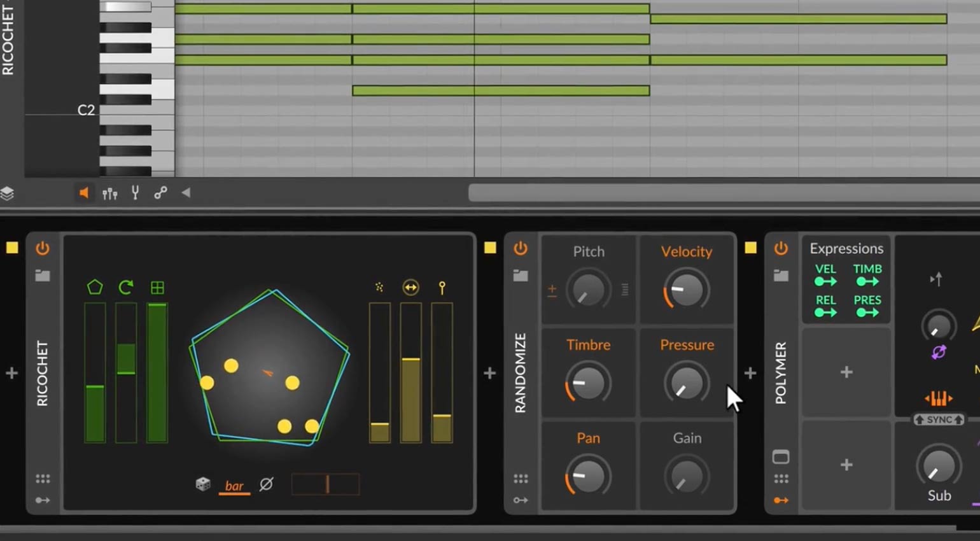Toggle Ricochet device power button
Image resolution: width=980 pixels, height=541 pixels.
[x=43, y=248]
